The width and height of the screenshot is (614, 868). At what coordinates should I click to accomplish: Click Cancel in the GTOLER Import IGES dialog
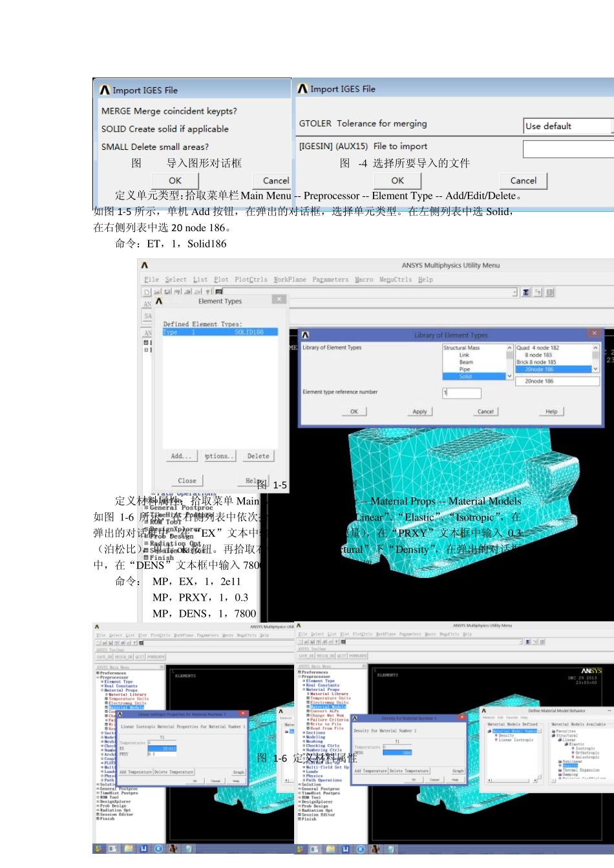click(x=524, y=181)
